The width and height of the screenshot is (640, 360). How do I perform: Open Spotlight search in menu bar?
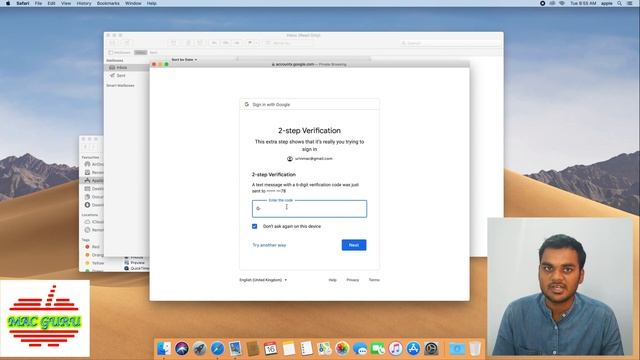pos(620,3)
